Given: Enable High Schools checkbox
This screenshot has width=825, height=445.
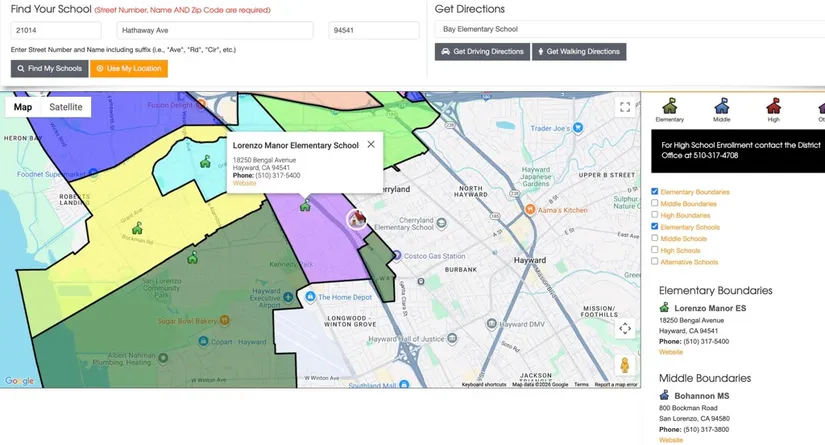Looking at the screenshot, I should tap(655, 250).
